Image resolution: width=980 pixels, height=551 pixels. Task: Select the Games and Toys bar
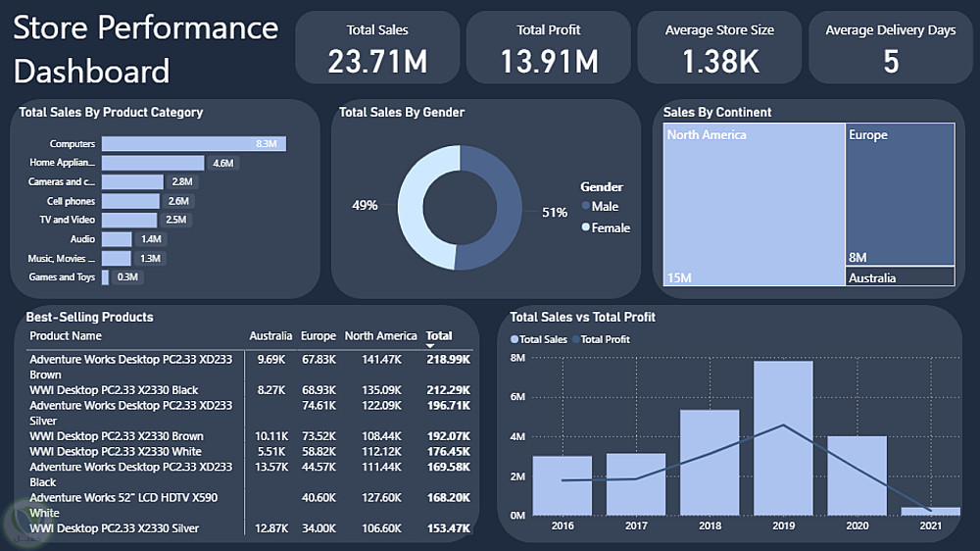[x=105, y=277]
